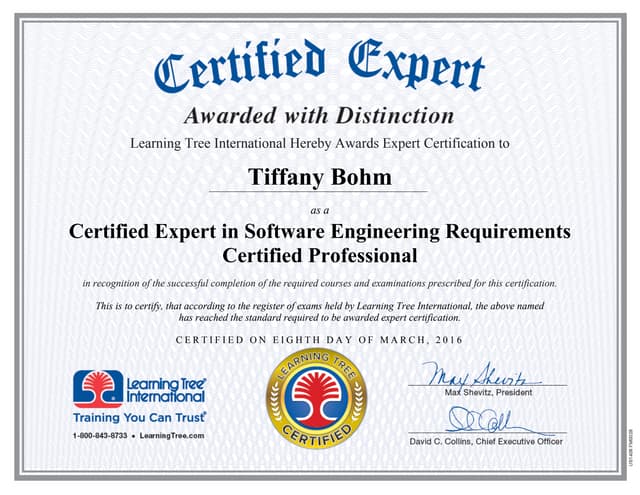The height and width of the screenshot is (495, 640).
Task: Select the "Awarded with Distinction" subtitle
Action: [x=320, y=116]
